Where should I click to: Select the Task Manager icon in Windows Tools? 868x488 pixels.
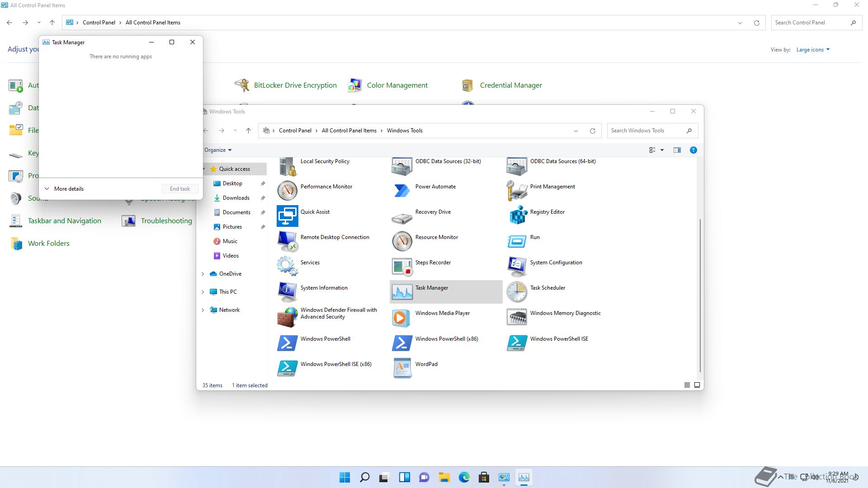click(402, 292)
